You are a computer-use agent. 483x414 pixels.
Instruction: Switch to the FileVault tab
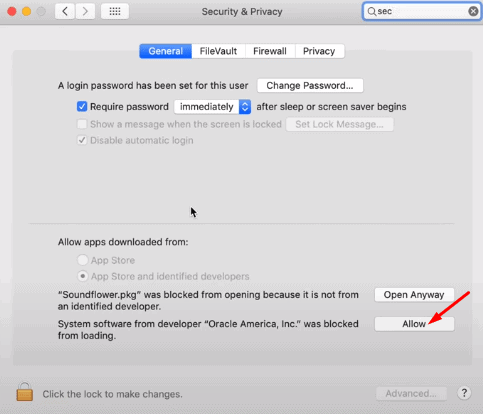pos(218,51)
